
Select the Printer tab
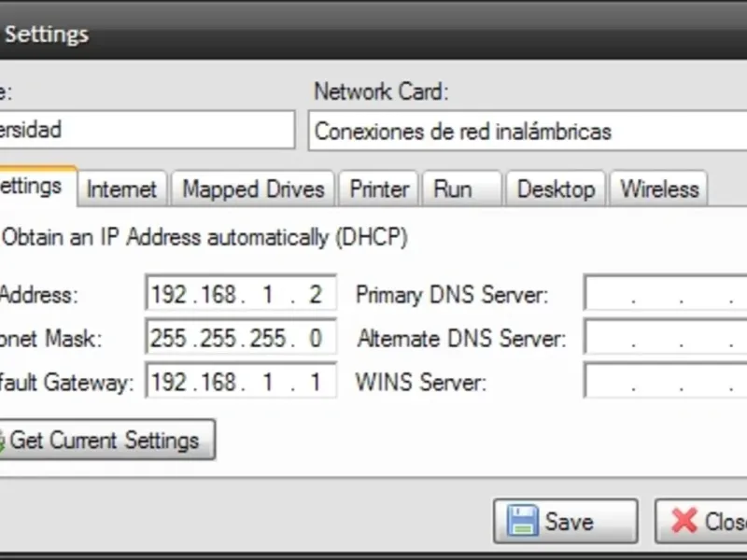379,189
